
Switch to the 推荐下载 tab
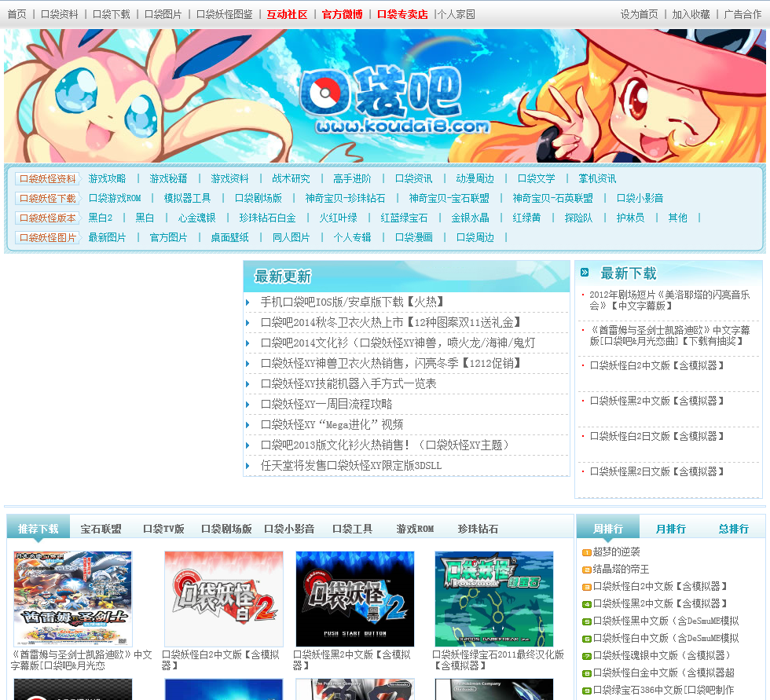38,529
